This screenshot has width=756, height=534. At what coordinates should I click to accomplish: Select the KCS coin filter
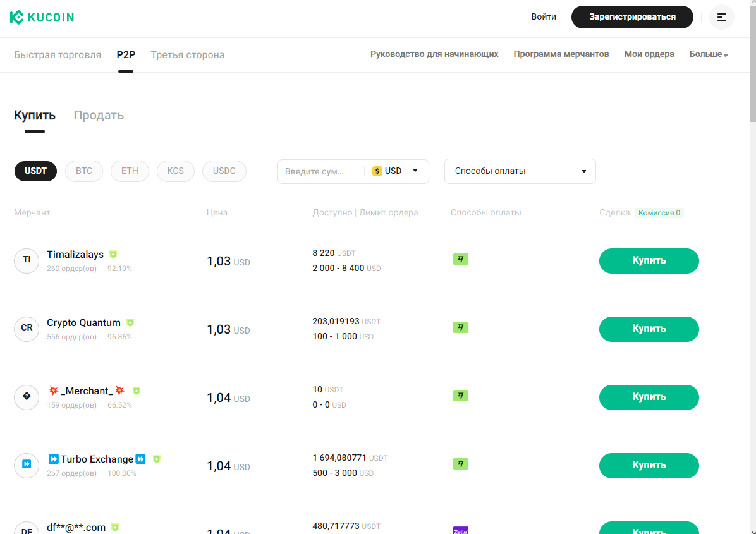tap(176, 171)
